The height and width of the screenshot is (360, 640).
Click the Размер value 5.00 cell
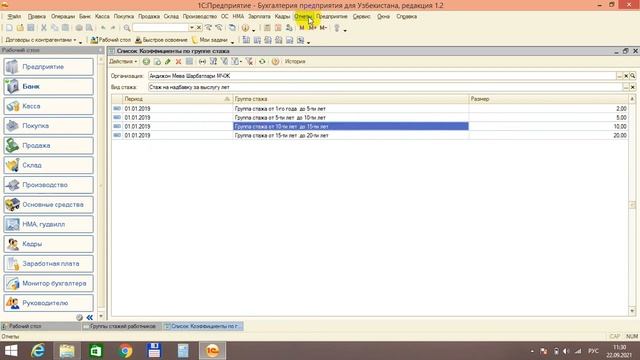[x=549, y=118]
